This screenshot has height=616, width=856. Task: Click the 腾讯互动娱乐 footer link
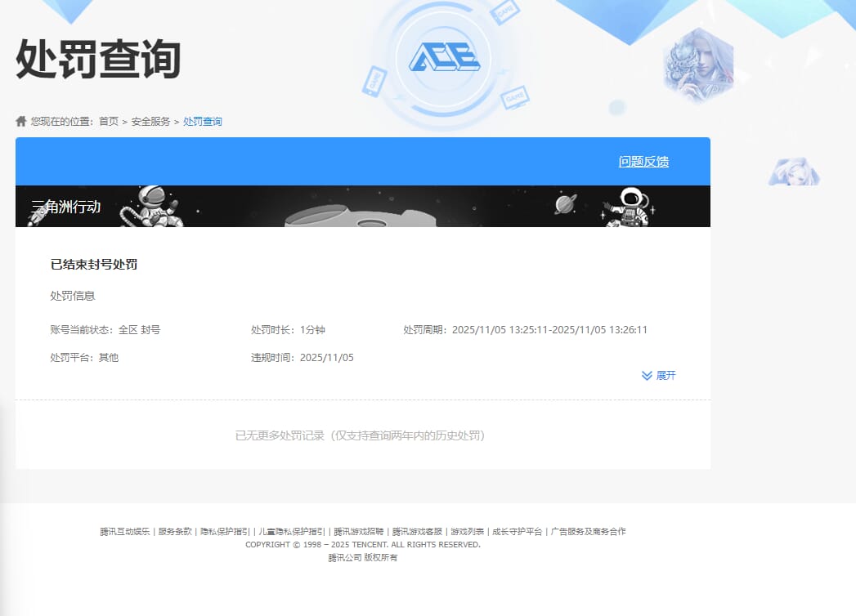point(127,530)
